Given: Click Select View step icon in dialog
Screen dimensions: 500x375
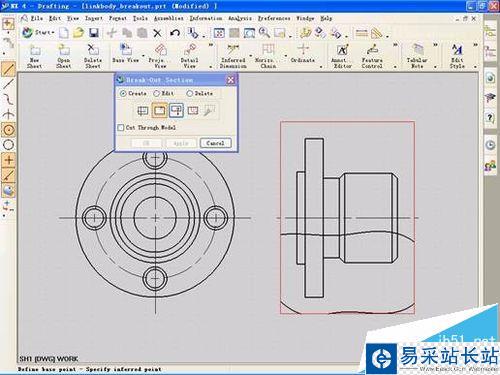Looking at the screenshot, I should 143,111.
